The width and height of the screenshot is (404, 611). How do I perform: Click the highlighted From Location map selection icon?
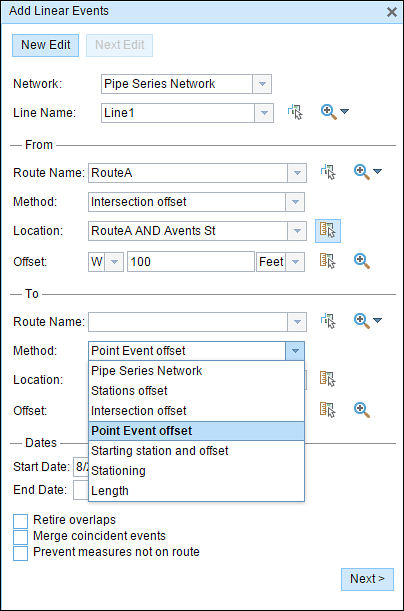(328, 231)
